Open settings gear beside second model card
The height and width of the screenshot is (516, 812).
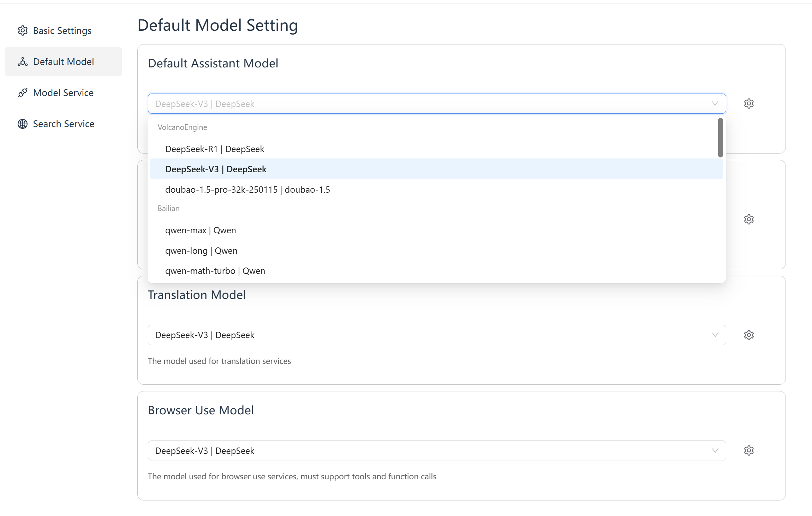pos(749,219)
